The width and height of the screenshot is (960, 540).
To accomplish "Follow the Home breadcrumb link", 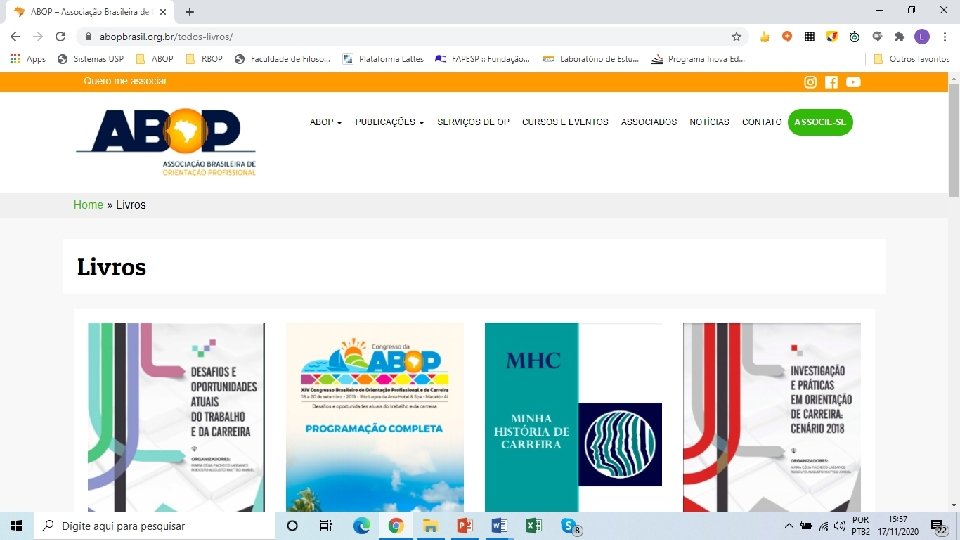I will (x=88, y=204).
